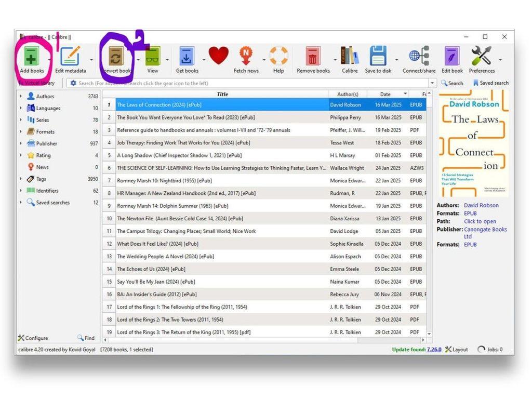Select 'The Wedding People: A Novel' row
The image size is (532, 399).
coord(264,257)
